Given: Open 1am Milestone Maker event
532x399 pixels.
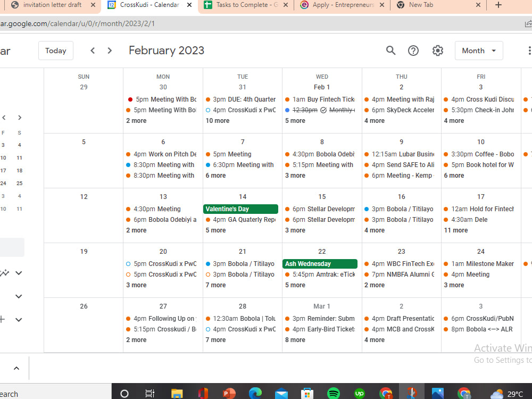Looking at the screenshot, I should coord(479,264).
